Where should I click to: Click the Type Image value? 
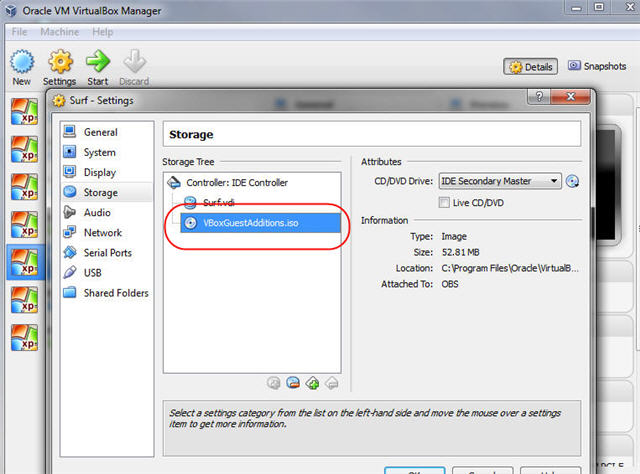454,236
